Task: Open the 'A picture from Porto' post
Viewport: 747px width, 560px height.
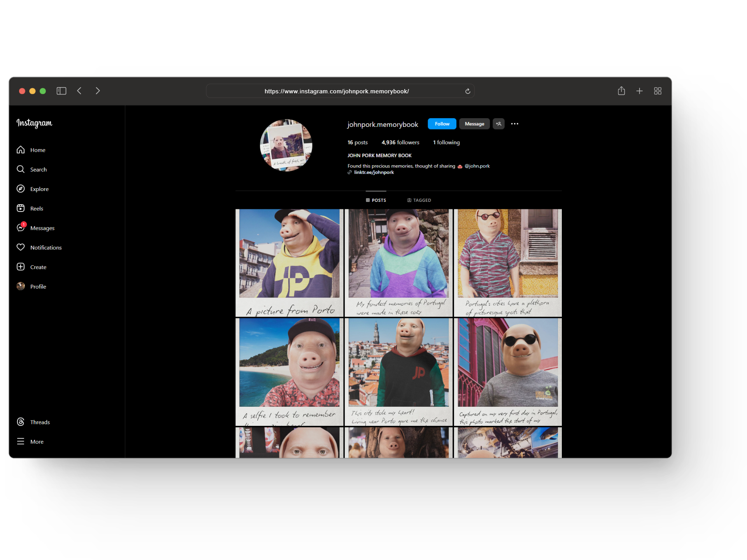Action: click(289, 262)
